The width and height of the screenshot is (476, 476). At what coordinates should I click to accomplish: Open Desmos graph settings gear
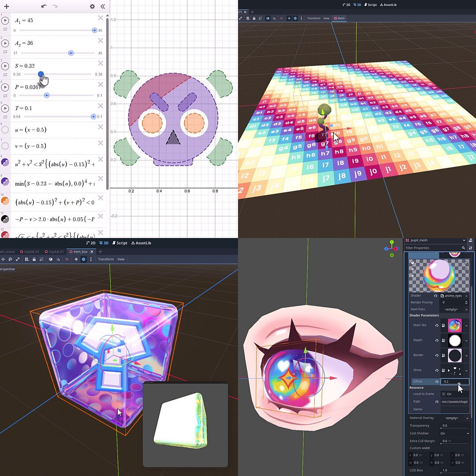[92, 6]
